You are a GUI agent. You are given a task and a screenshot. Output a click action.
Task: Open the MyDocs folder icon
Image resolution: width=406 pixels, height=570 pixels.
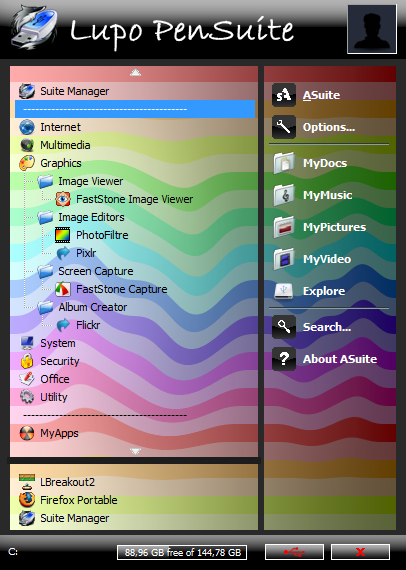pos(284,163)
